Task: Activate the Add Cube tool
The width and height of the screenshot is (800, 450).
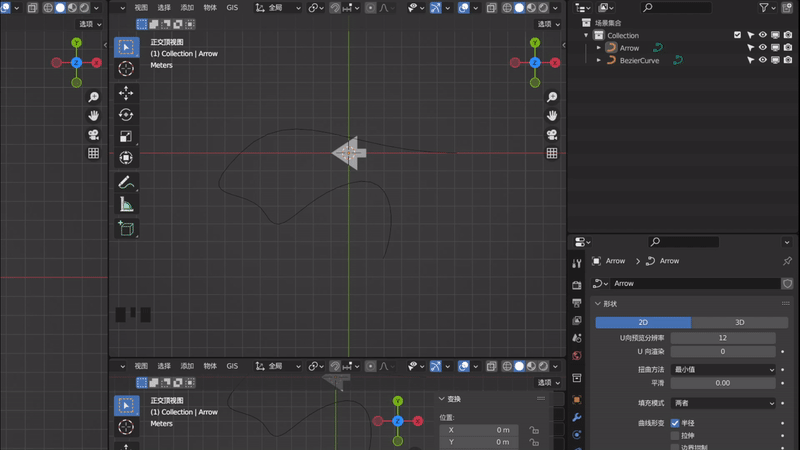Action: (126, 228)
